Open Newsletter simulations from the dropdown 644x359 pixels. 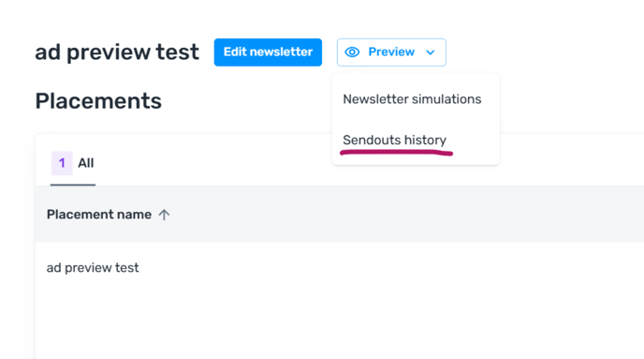(412, 99)
